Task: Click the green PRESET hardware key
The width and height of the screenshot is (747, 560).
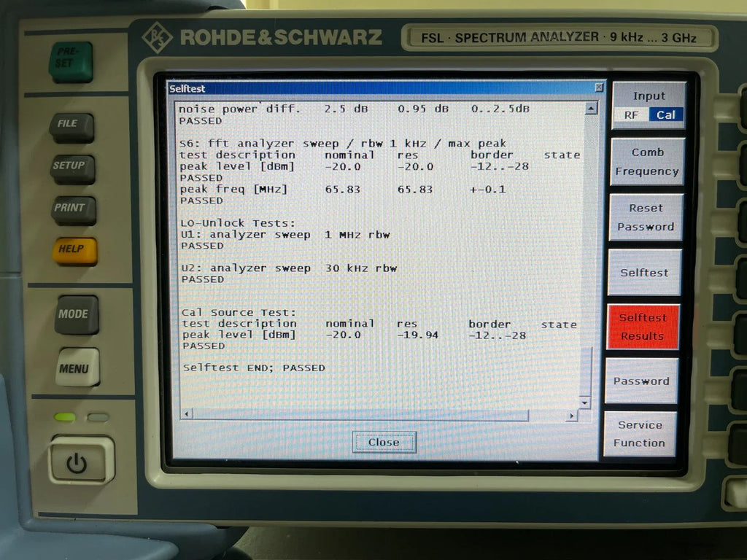Action: 71,63
